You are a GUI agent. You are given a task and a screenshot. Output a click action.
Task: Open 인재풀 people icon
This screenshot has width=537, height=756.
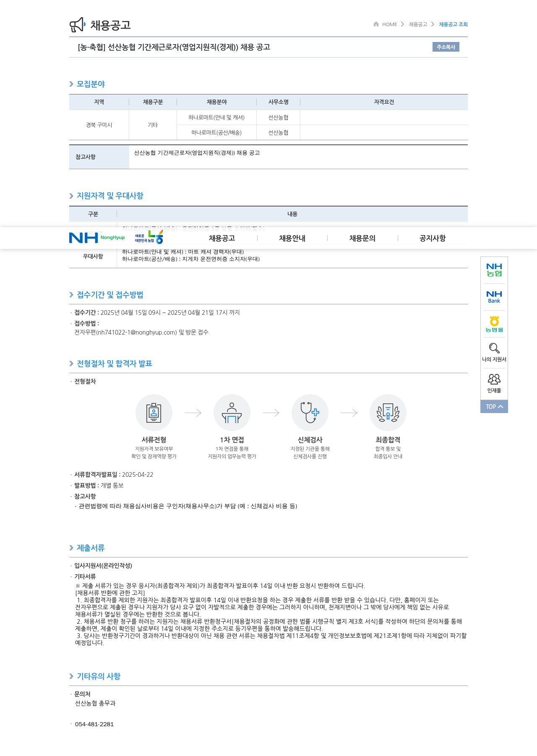coord(494,379)
